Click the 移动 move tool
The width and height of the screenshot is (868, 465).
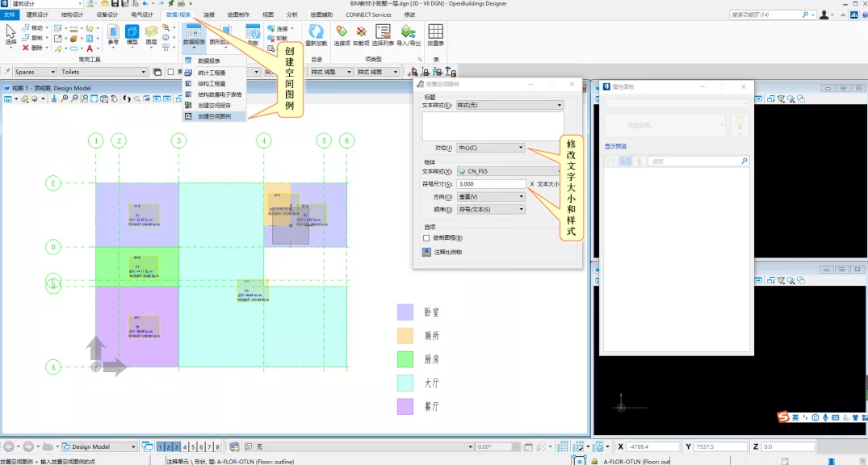coord(31,27)
